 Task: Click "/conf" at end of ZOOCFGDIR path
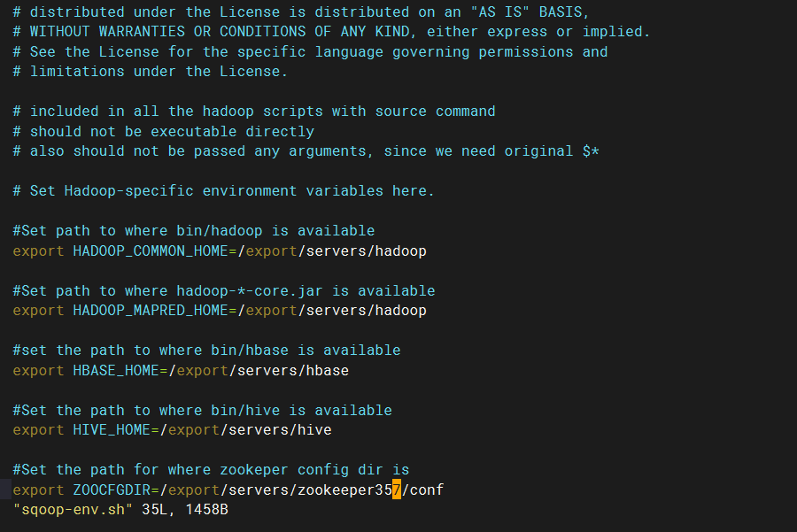423,490
